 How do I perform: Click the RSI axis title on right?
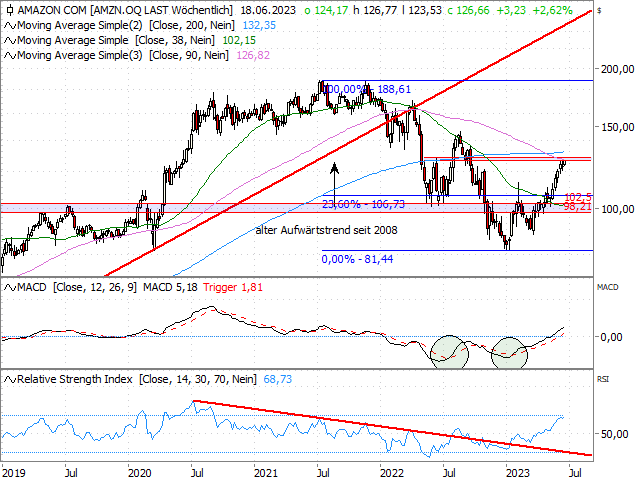(x=602, y=379)
